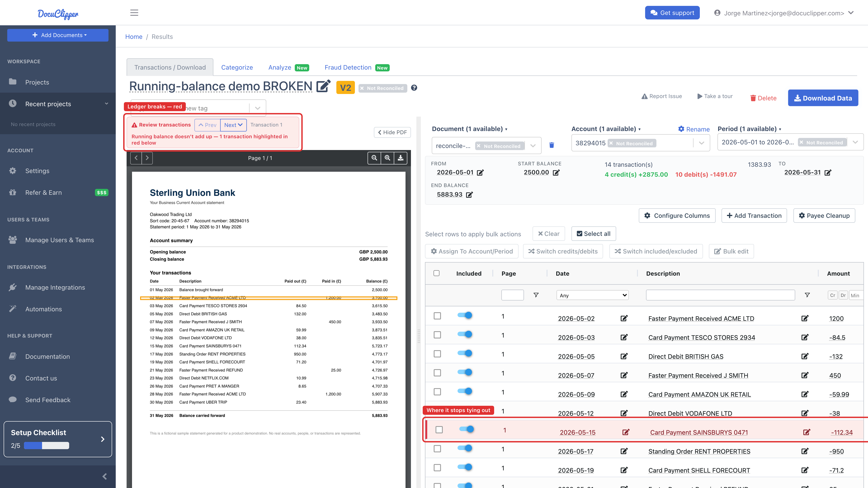The width and height of the screenshot is (868, 488).
Task: Open the new tag dropdown
Action: [257, 108]
